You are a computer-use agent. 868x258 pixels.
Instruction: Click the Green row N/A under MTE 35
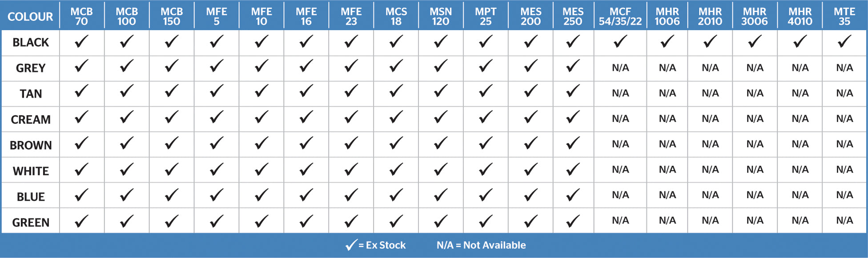[x=844, y=221]
